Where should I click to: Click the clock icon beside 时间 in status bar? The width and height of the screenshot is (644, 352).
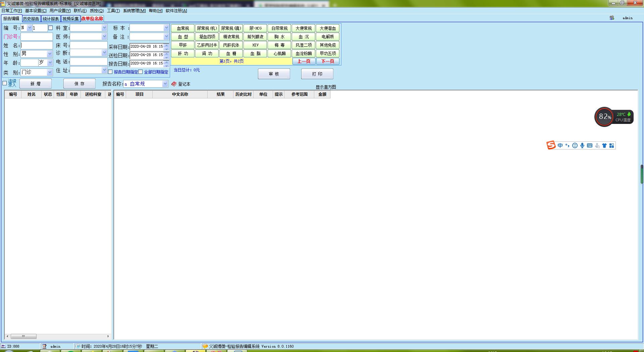coord(78,346)
